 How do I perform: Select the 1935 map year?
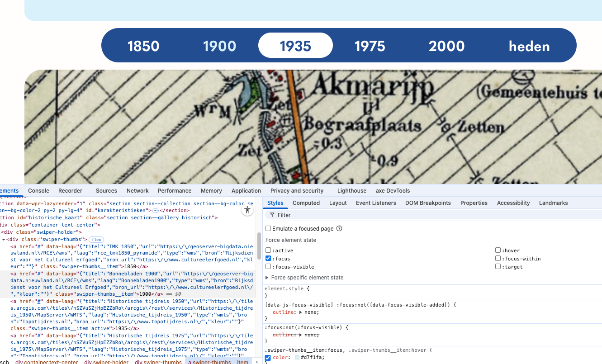(x=295, y=46)
